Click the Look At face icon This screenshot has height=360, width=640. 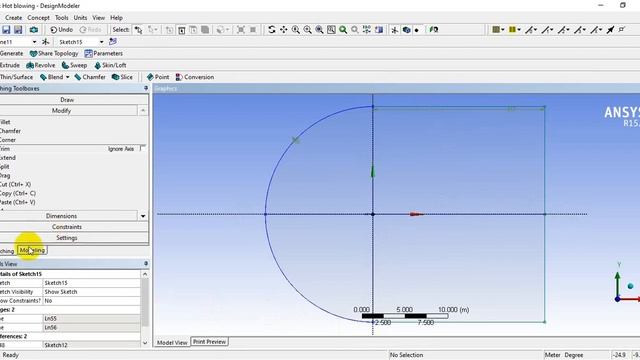tap(379, 29)
